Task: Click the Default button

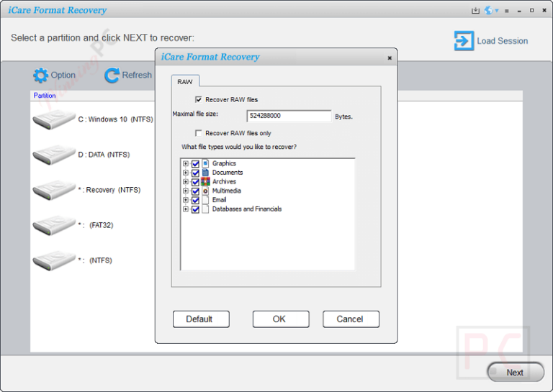Action: tap(201, 319)
